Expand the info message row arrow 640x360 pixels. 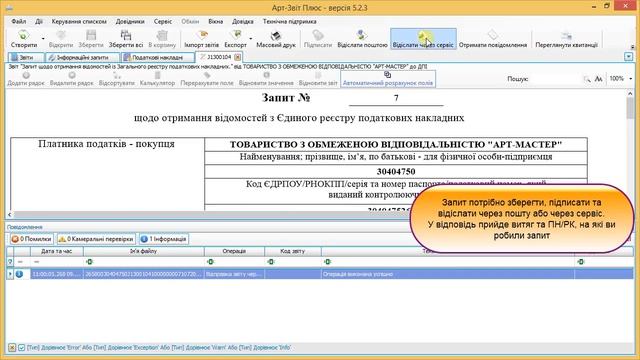(x=10, y=274)
